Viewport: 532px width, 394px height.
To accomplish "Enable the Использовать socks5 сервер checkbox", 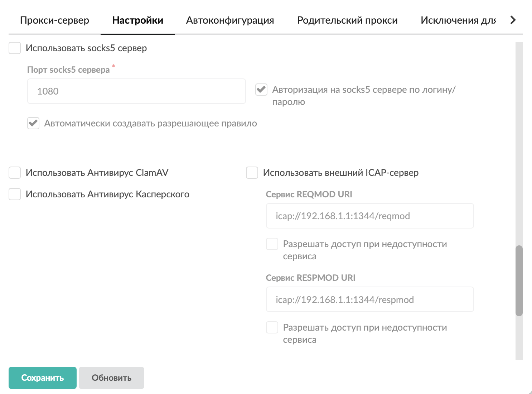I will tap(15, 48).
